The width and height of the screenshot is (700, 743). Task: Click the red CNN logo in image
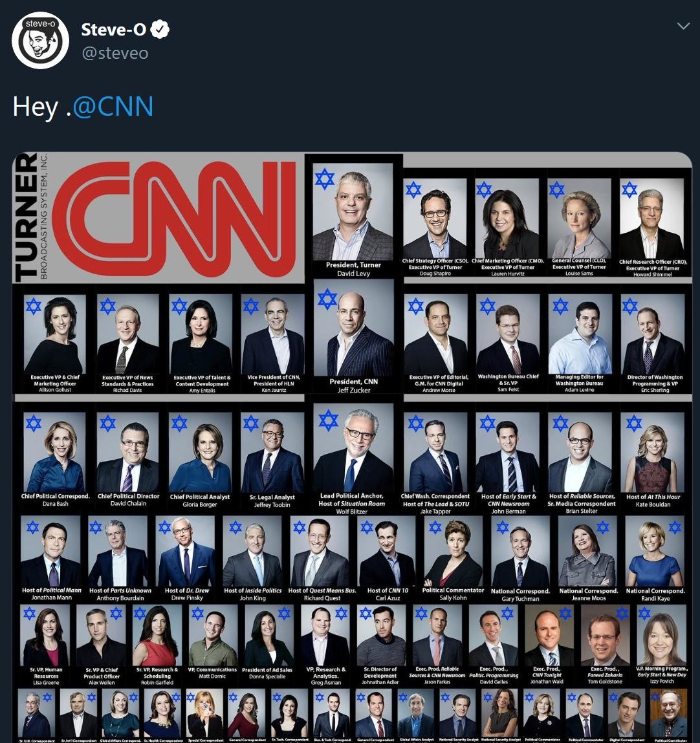tap(175, 219)
